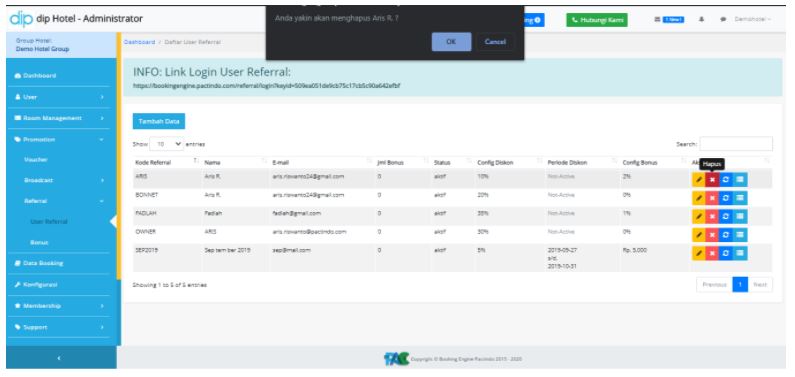Click Tambah Data button
The width and height of the screenshot is (795, 377).
(x=159, y=121)
